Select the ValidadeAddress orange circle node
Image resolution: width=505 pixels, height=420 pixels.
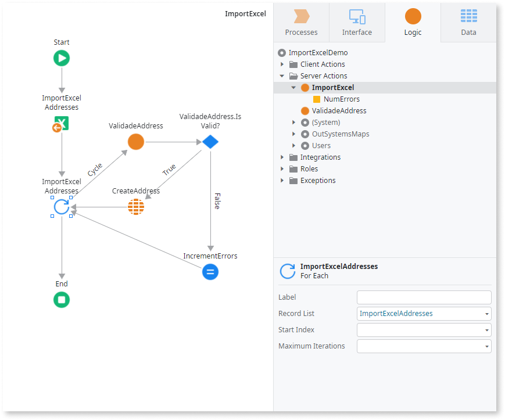coord(135,141)
